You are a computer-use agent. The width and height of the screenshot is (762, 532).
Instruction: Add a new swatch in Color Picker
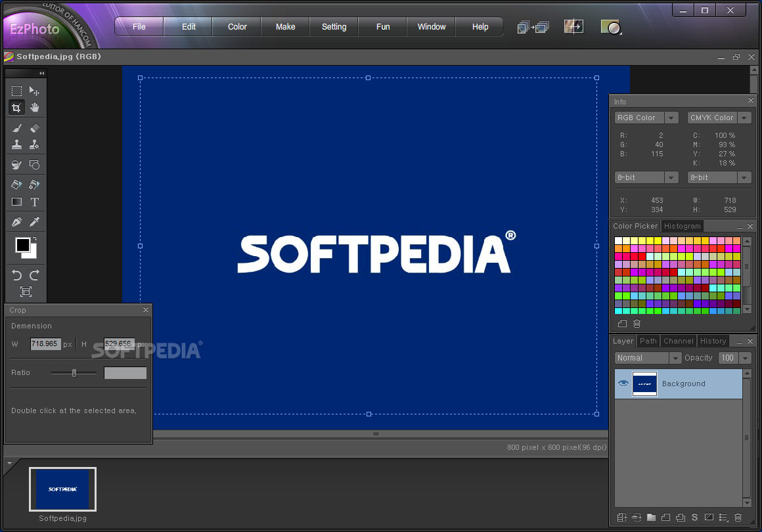click(622, 324)
